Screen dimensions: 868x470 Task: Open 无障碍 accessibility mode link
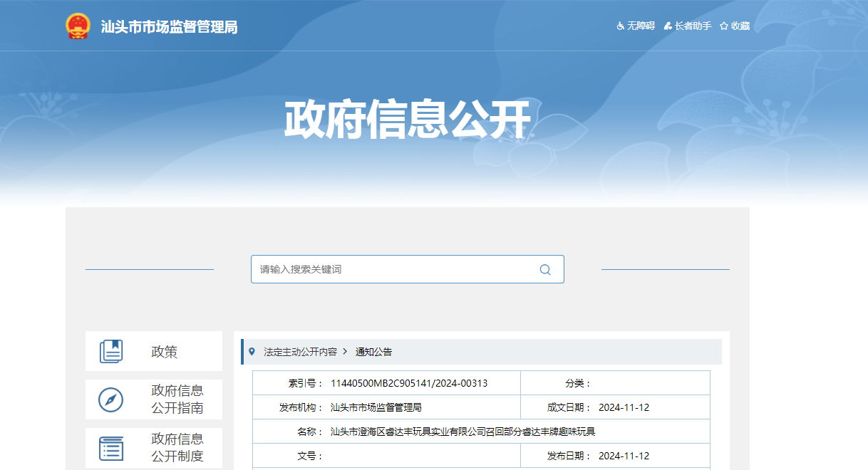(641, 26)
